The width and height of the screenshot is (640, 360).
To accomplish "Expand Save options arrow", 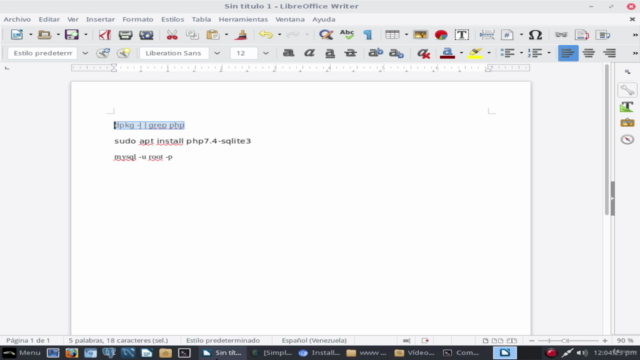I will point(86,35).
